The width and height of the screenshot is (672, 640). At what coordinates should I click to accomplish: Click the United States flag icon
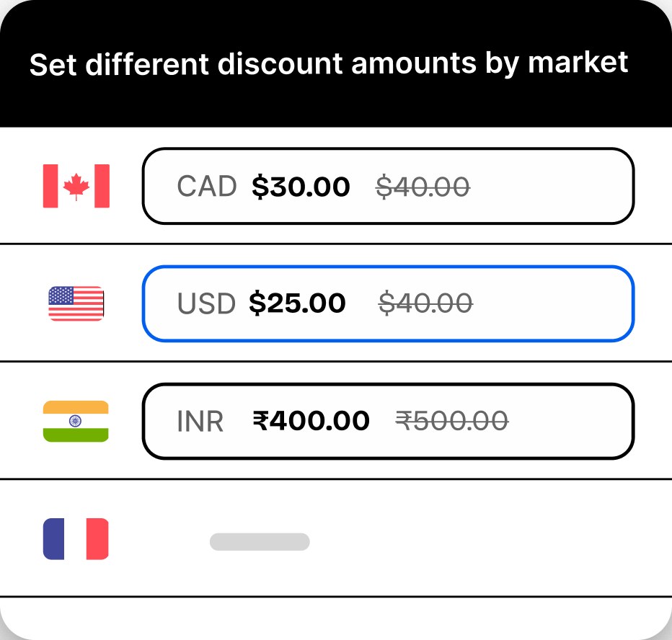click(x=76, y=303)
